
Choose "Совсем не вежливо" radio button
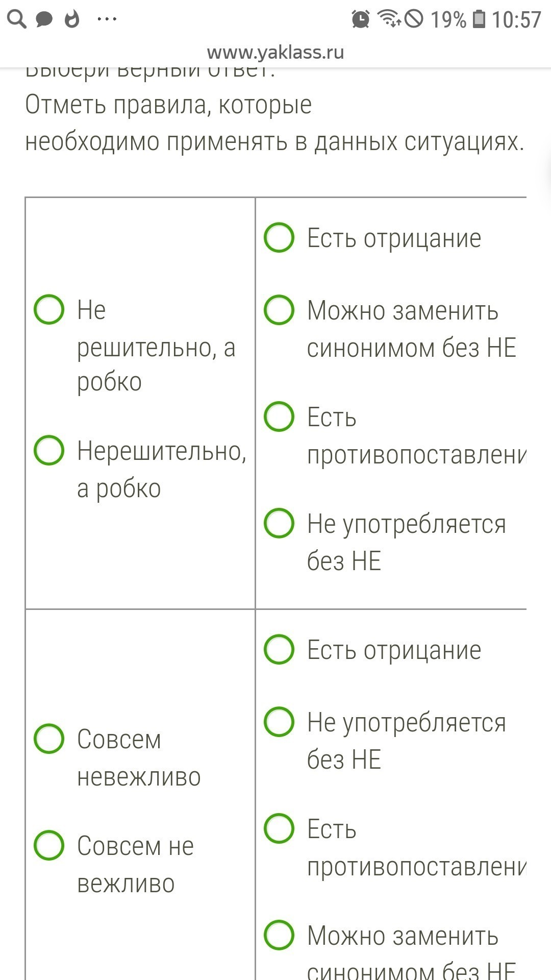[x=49, y=845]
